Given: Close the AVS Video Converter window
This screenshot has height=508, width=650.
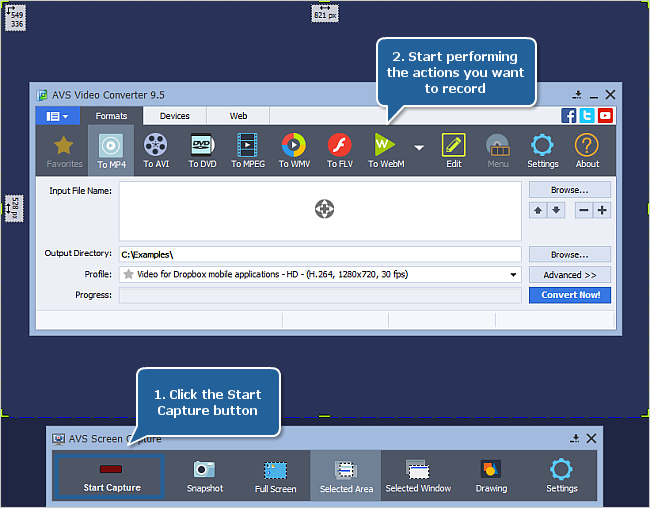Looking at the screenshot, I should (x=610, y=95).
